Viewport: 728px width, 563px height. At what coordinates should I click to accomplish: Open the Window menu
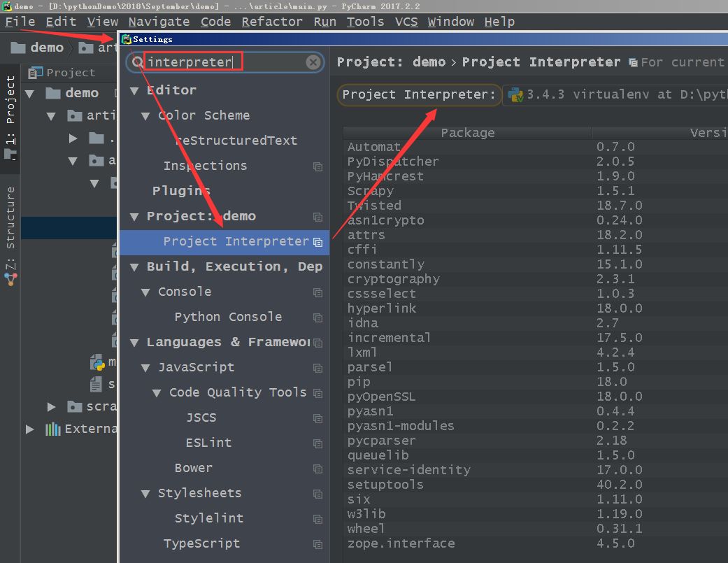pyautogui.click(x=451, y=22)
